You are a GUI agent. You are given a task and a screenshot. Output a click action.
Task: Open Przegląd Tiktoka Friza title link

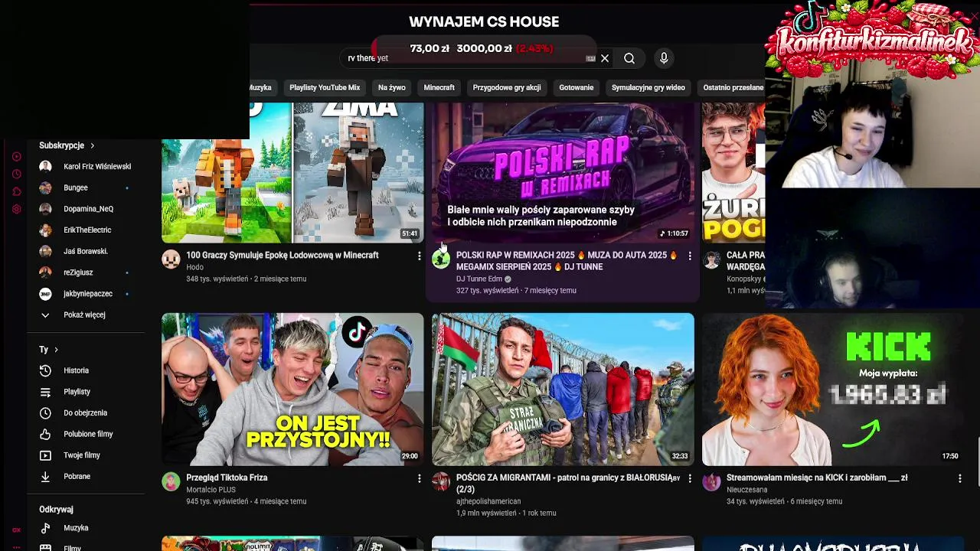click(x=227, y=478)
